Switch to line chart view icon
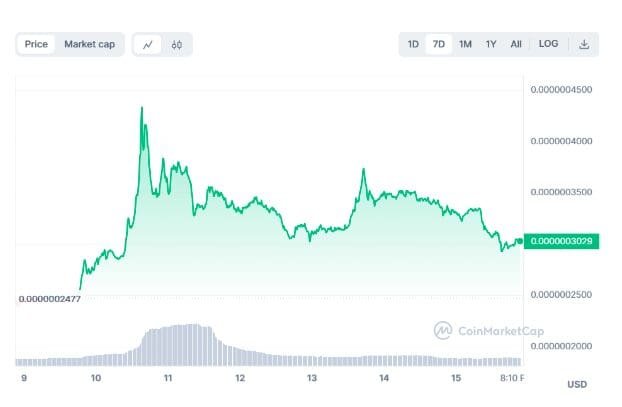This screenshot has width=622, height=407. 148,45
